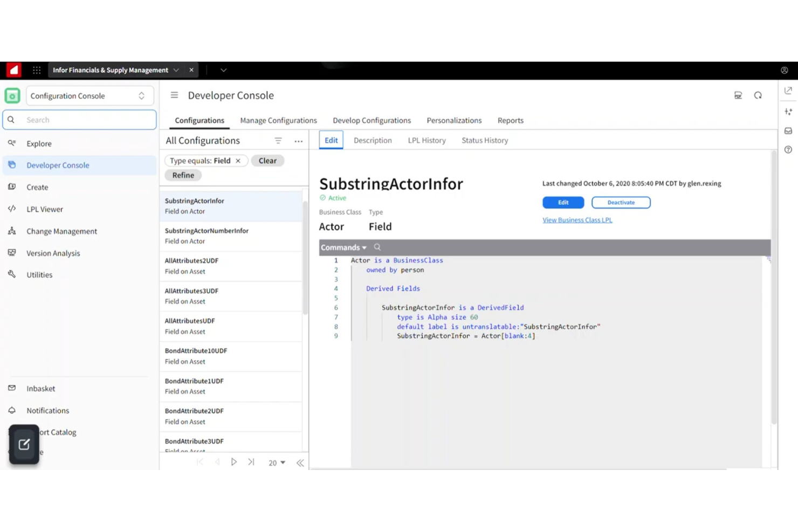Image resolution: width=798 pixels, height=532 pixels.
Task: Jump to last page of configurations
Action: point(251,462)
